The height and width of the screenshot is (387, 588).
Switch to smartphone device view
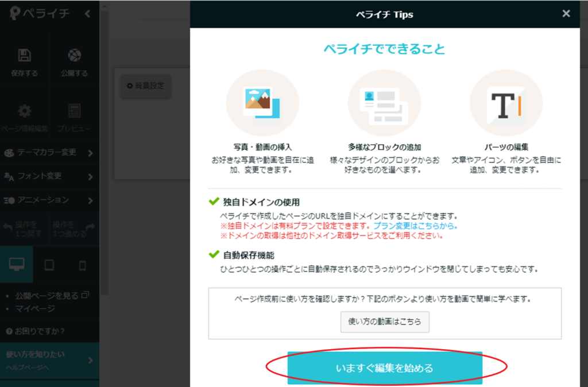83,265
